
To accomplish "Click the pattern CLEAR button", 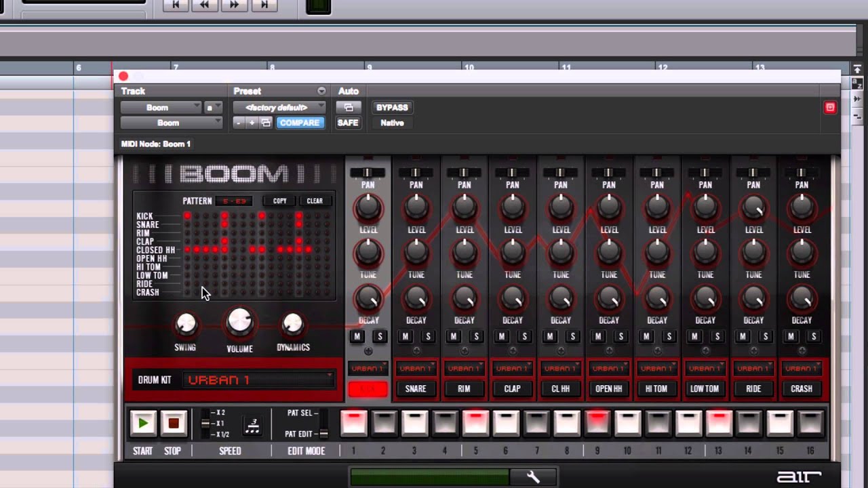I will pos(315,201).
